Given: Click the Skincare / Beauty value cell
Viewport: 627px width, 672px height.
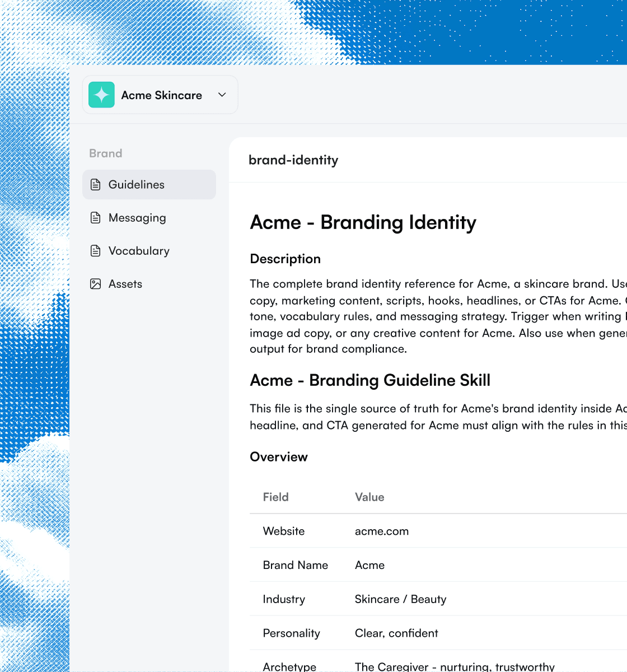Looking at the screenshot, I should click(401, 599).
